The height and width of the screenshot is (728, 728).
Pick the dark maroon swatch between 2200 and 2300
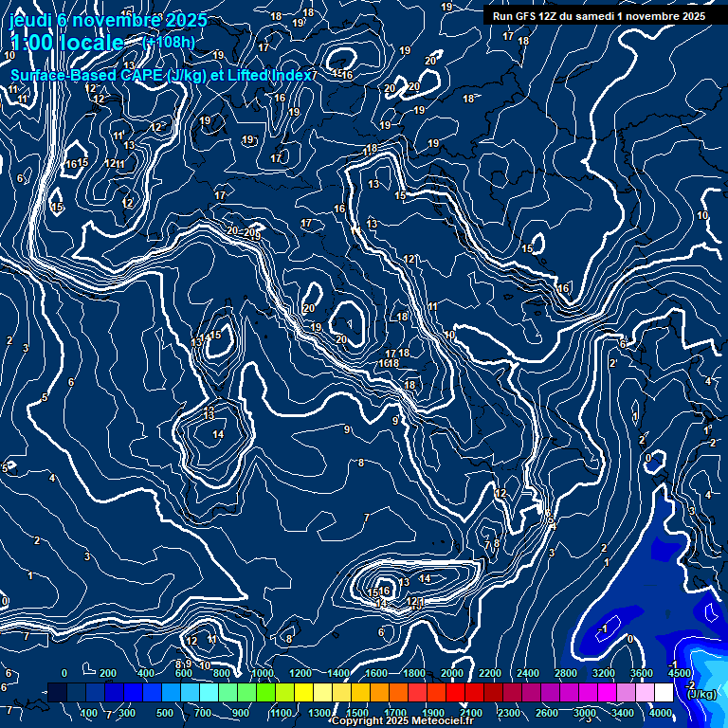pyautogui.click(x=494, y=692)
